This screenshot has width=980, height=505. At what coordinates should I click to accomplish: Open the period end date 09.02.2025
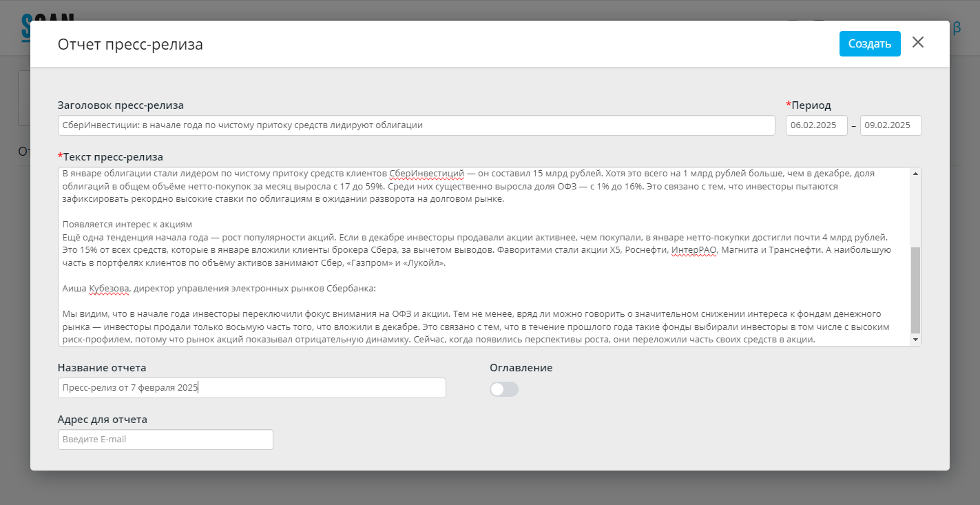(x=891, y=125)
